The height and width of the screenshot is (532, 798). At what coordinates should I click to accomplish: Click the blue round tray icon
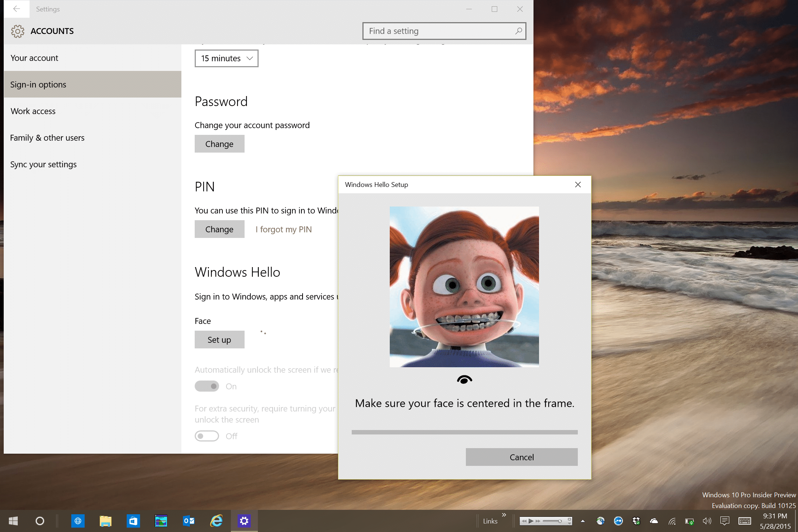(x=618, y=521)
